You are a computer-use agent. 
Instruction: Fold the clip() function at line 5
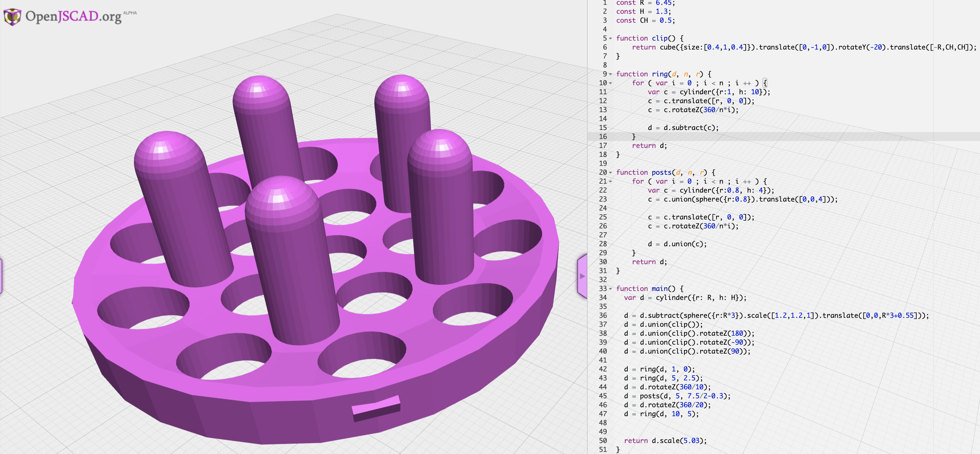(x=610, y=39)
